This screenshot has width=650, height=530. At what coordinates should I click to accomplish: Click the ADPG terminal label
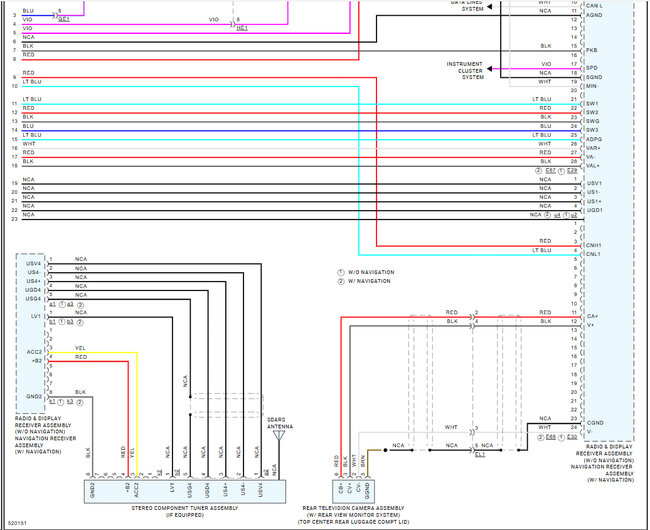pyautogui.click(x=594, y=139)
